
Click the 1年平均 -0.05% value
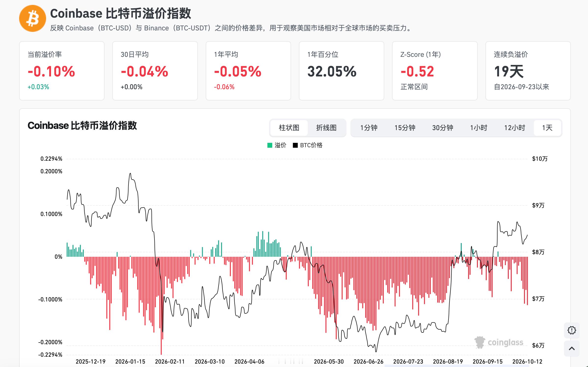[238, 72]
